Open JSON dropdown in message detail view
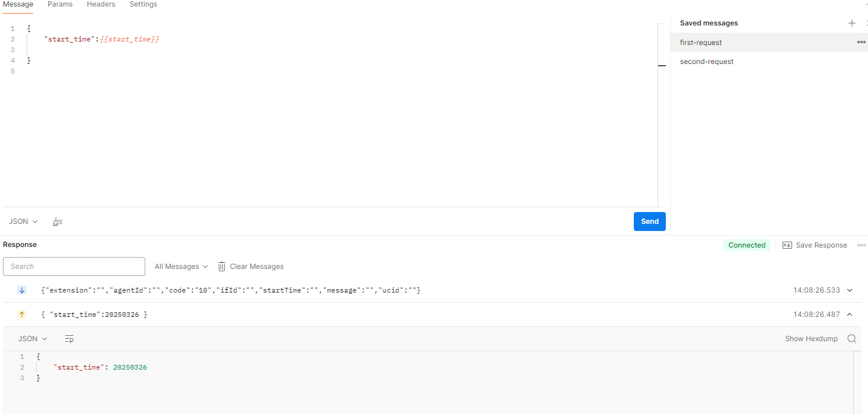 click(33, 339)
